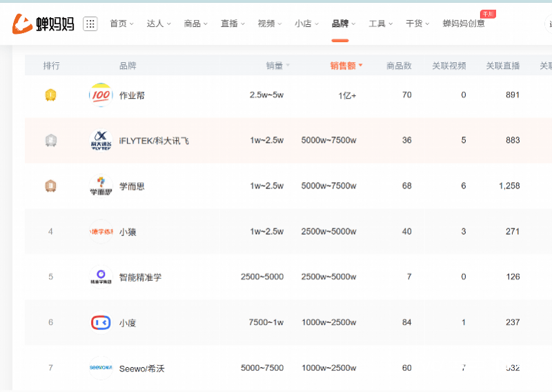Click the 学而思 brand logo

101,186
